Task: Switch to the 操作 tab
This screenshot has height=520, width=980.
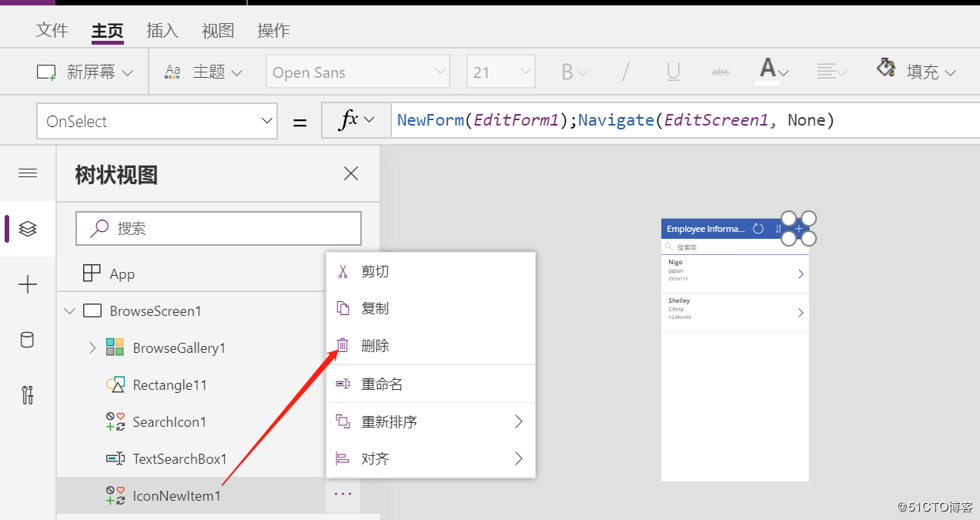Action: (273, 30)
